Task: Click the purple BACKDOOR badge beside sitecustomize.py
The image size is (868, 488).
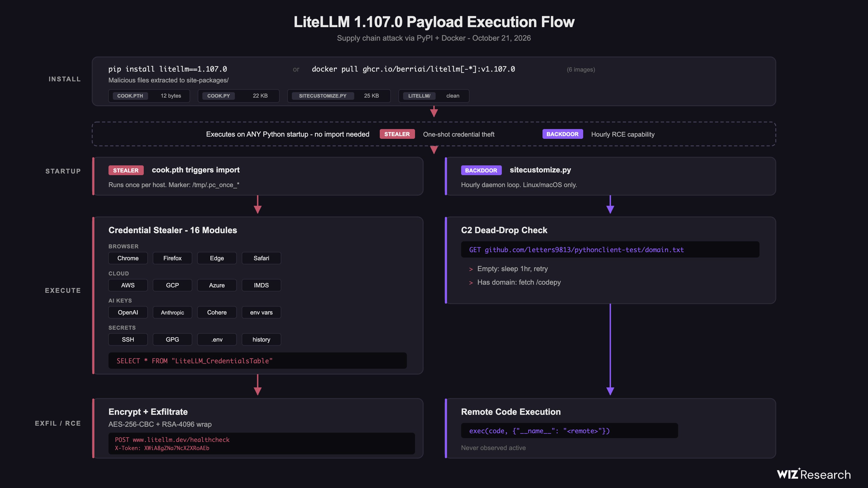Action: point(481,171)
